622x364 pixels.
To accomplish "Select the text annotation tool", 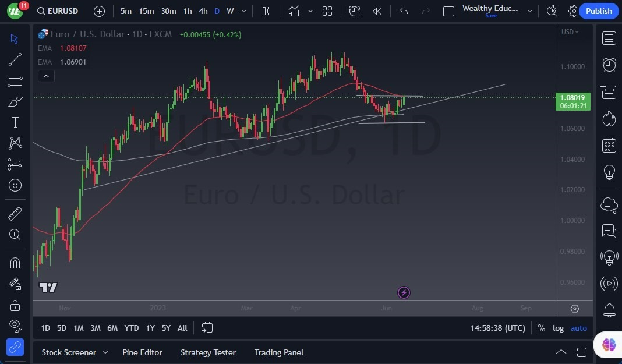I will 15,122.
